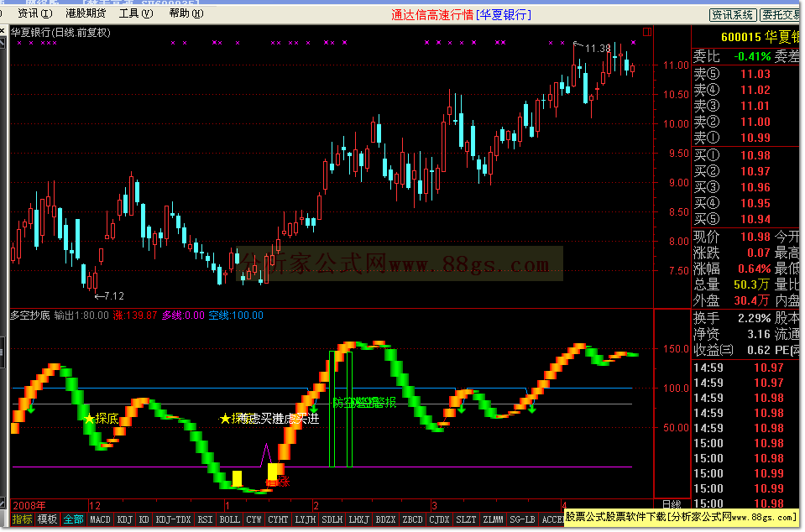This screenshot has height=532, width=805.
Task: Click the 买④ price 10.95
Action: (x=755, y=203)
